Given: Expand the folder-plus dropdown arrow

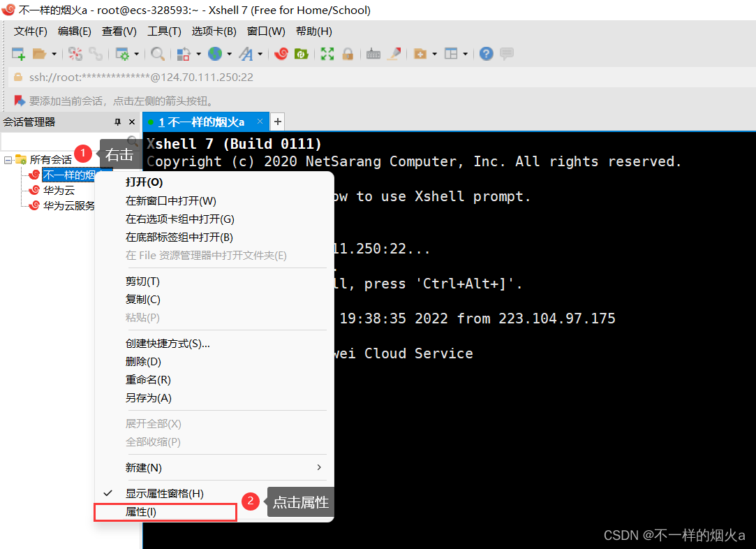Looking at the screenshot, I should [x=434, y=54].
